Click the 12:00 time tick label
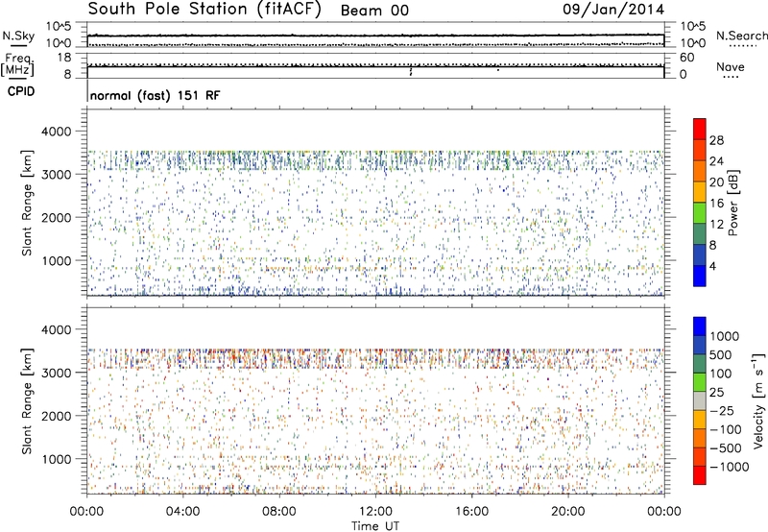 pyautogui.click(x=375, y=512)
